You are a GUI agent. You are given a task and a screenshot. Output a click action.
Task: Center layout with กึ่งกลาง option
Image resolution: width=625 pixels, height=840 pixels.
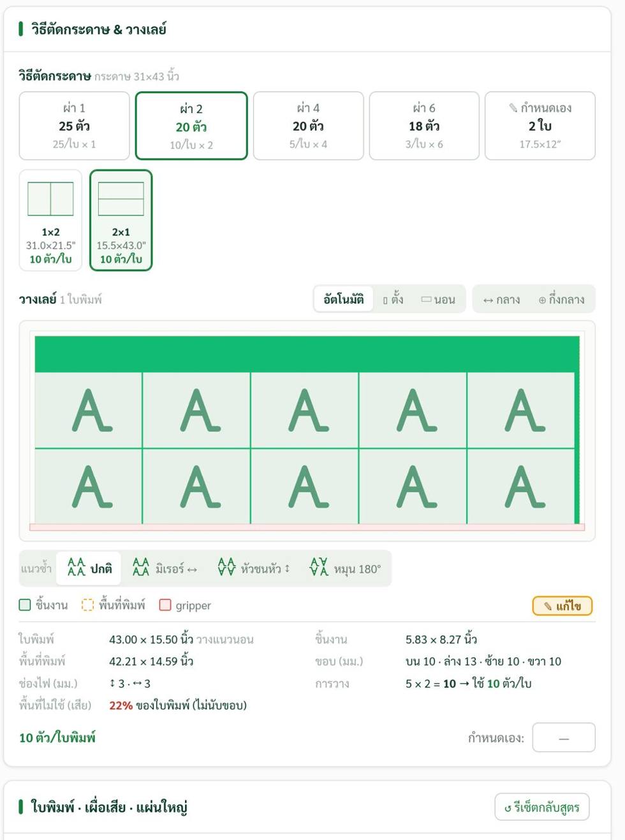click(x=561, y=299)
